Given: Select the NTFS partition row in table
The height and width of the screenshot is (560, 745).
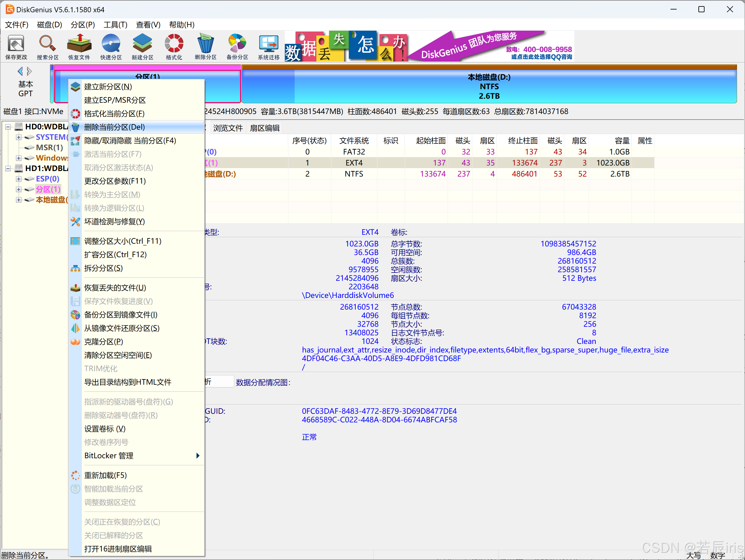Looking at the screenshot, I should tap(353, 174).
